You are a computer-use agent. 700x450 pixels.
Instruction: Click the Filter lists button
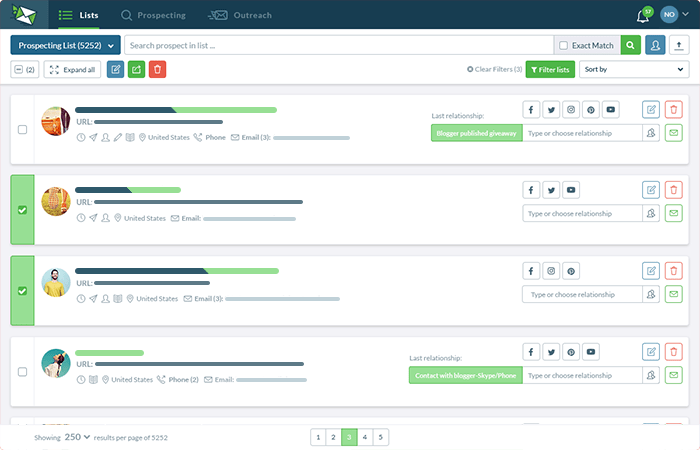coord(550,69)
